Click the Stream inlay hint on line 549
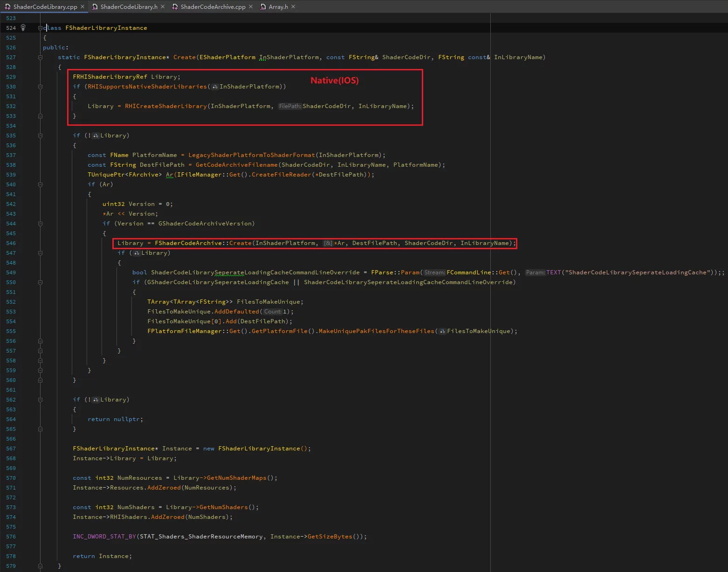 click(x=434, y=272)
